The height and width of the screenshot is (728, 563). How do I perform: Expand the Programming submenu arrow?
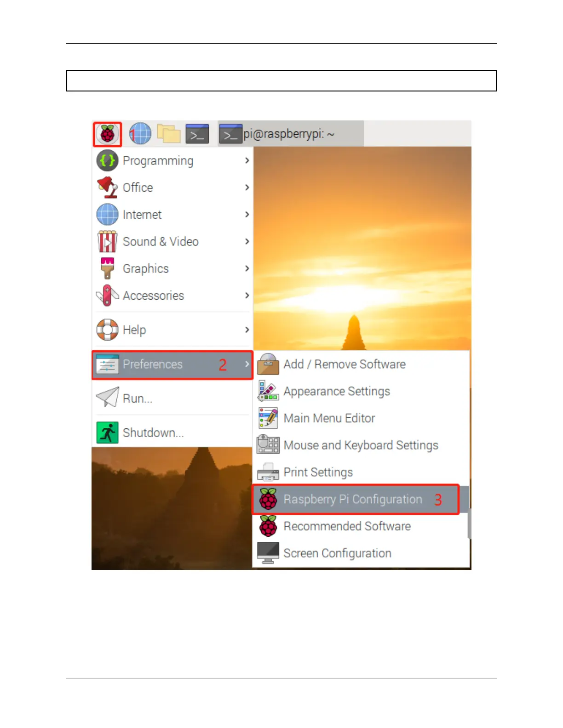coord(247,160)
